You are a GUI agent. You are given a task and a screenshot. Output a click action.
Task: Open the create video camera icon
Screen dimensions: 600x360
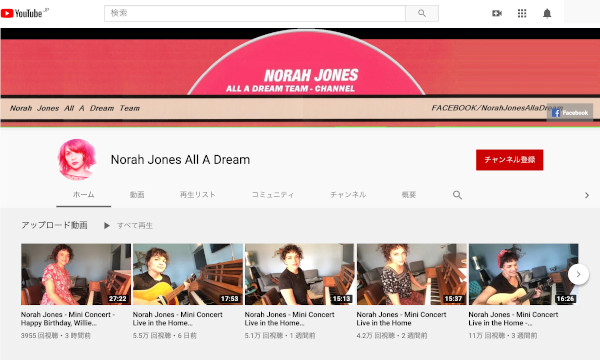[x=497, y=13]
